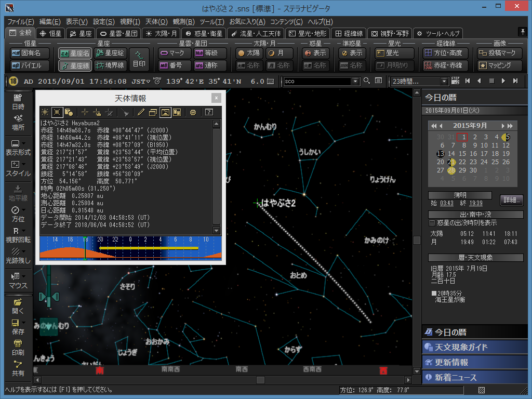
Task: Click the landscape picture icon in 天体情報
Action: (165, 112)
